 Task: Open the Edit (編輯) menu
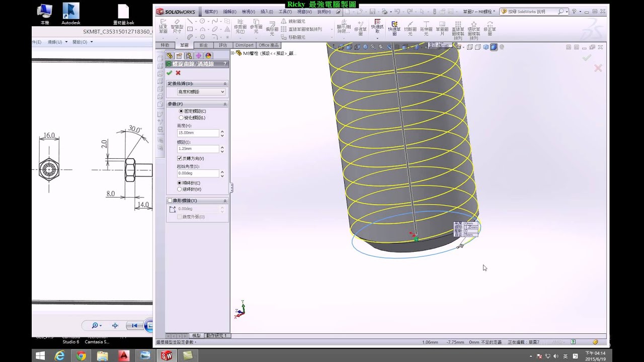229,12
